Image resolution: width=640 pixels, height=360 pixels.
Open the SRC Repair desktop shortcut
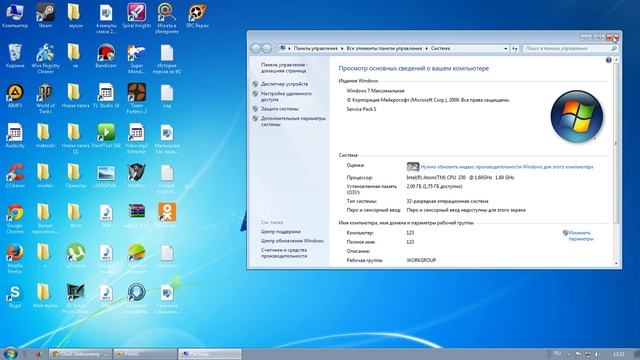(x=197, y=16)
